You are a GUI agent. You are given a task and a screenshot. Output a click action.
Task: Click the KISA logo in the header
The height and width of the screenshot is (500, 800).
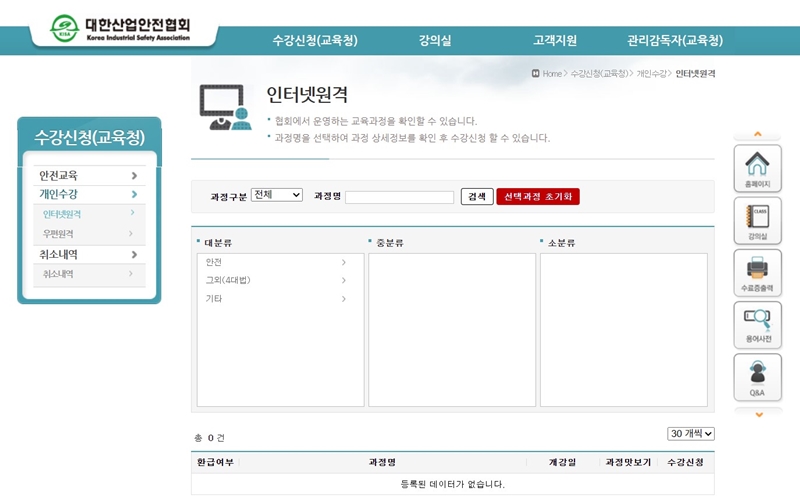click(x=65, y=29)
